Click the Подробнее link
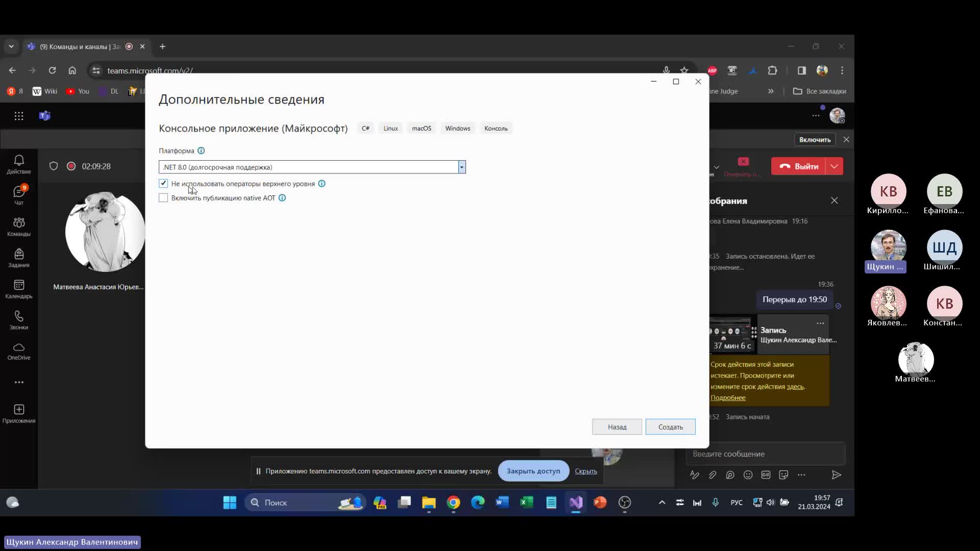The height and width of the screenshot is (551, 980). [x=728, y=398]
